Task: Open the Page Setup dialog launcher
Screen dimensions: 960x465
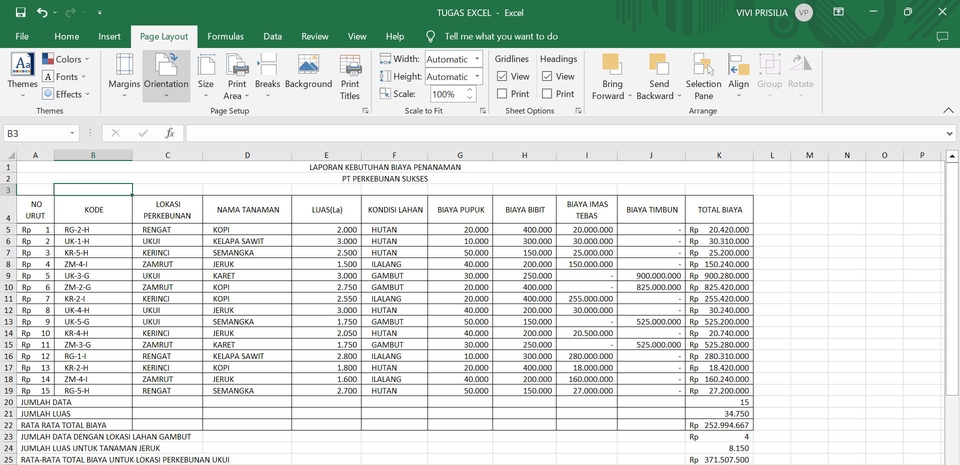Action: coord(366,111)
